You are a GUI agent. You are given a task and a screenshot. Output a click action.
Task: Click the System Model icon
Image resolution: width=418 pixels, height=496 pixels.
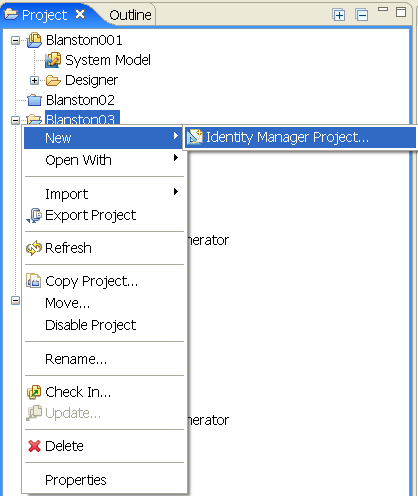tap(53, 60)
